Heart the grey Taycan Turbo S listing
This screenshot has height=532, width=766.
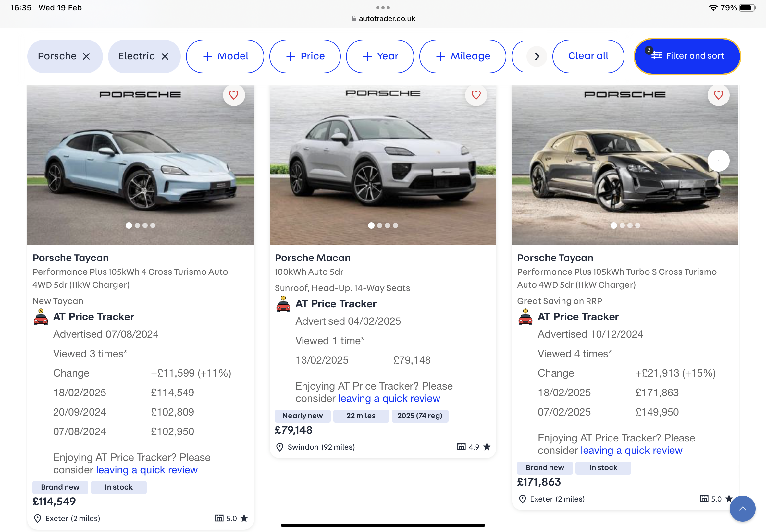click(x=718, y=95)
